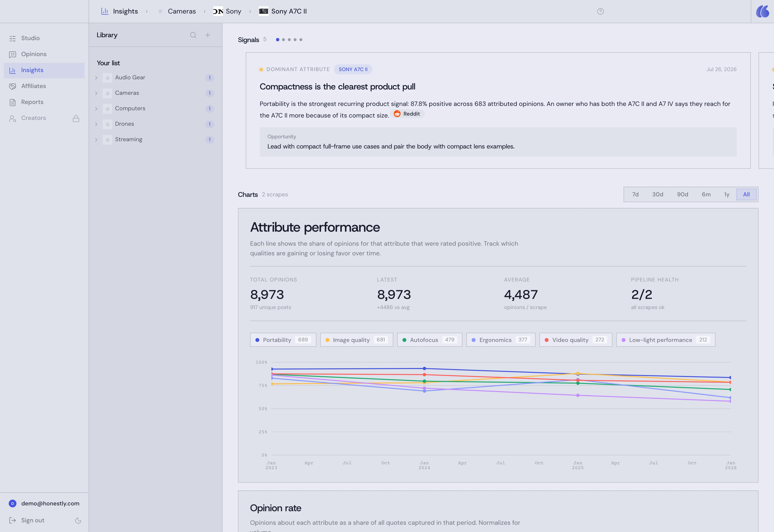774x532 pixels.
Task: Search the Library with magnifier icon
Action: (x=193, y=35)
